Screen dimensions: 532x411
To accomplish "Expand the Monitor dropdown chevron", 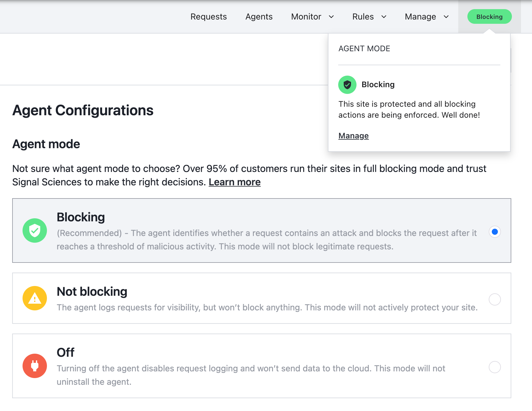I will (331, 17).
